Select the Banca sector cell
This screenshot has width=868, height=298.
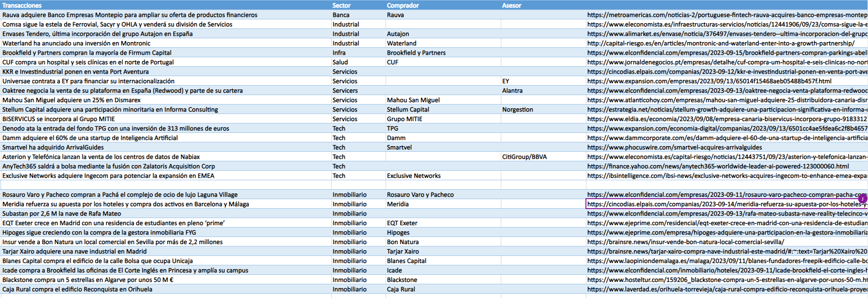coord(358,15)
